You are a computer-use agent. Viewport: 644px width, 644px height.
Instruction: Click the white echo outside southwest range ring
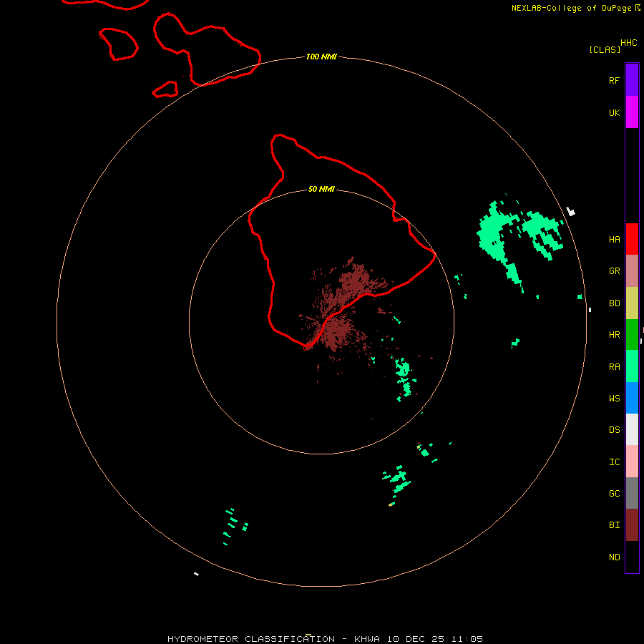pos(196,574)
